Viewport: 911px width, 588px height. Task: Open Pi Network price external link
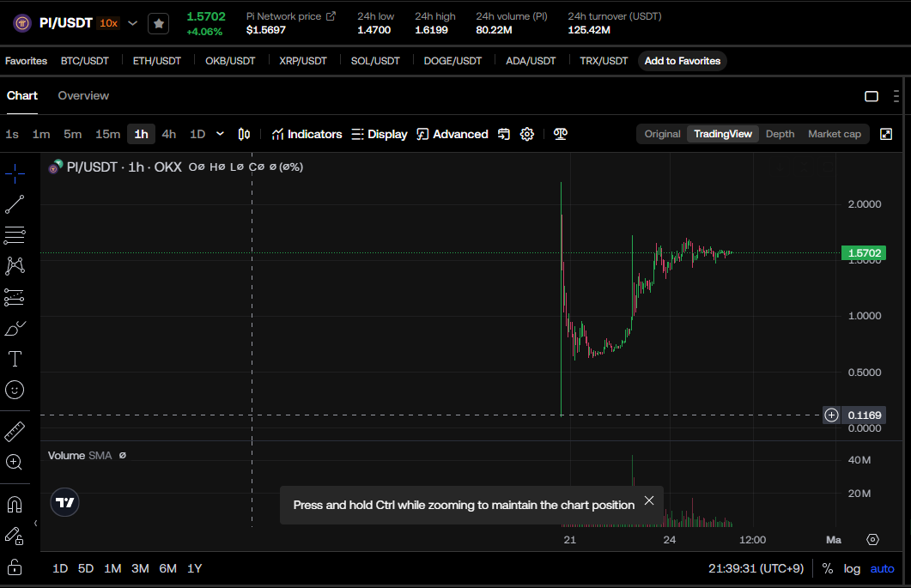click(x=331, y=16)
